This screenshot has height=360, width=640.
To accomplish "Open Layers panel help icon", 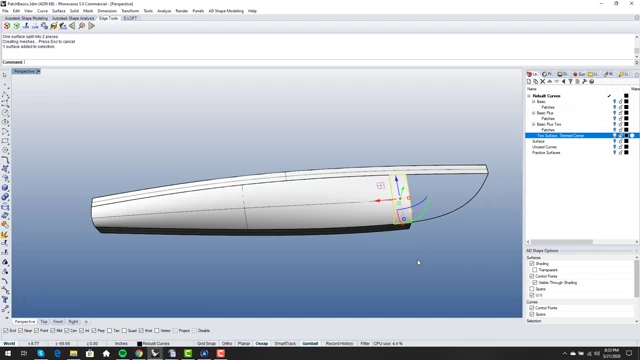I will click(591, 82).
